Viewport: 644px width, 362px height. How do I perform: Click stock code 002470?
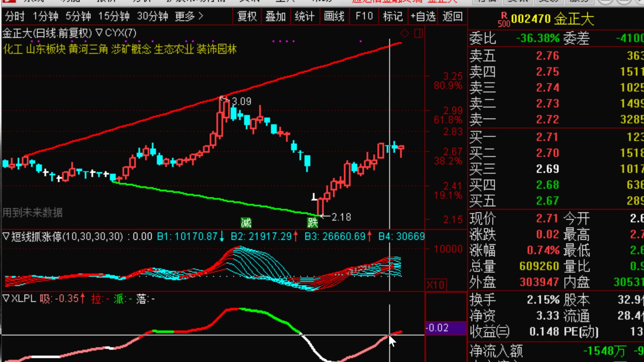point(531,19)
